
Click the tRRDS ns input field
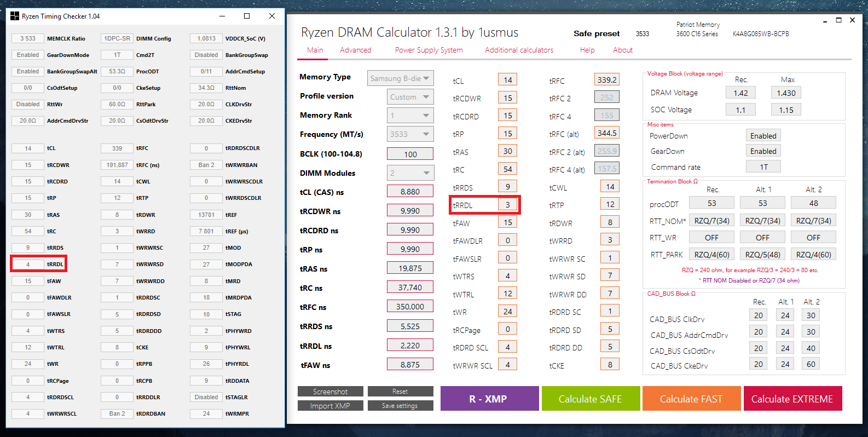tap(410, 326)
